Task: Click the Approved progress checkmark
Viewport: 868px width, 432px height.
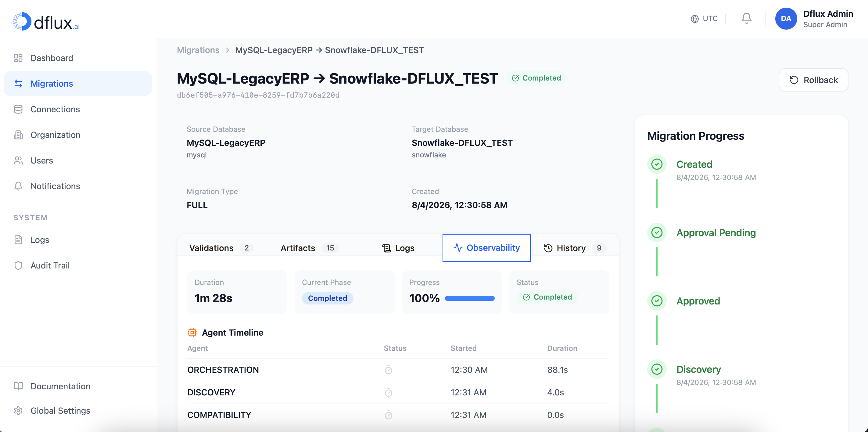Action: [x=657, y=301]
